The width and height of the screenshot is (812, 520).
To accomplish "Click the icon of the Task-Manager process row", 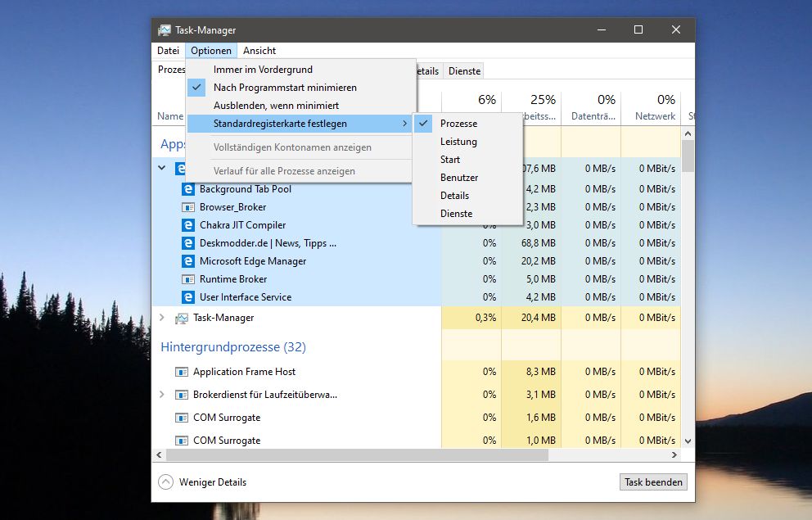I will click(181, 318).
